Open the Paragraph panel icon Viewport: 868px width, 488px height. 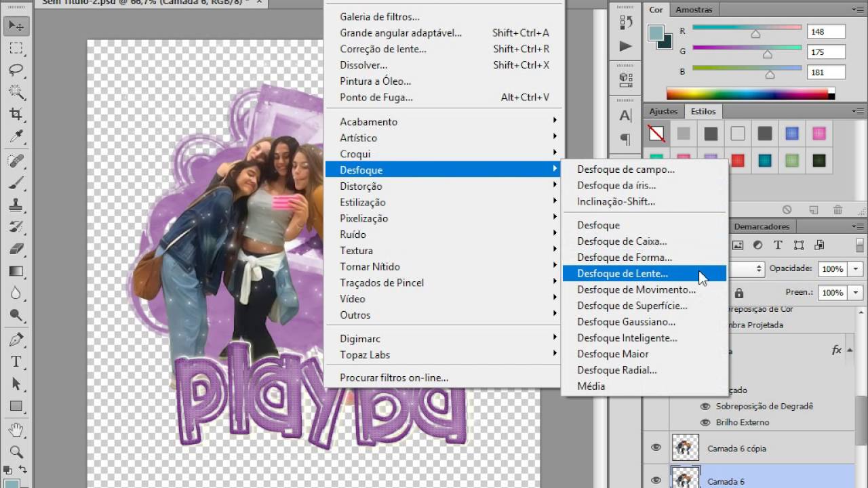626,139
